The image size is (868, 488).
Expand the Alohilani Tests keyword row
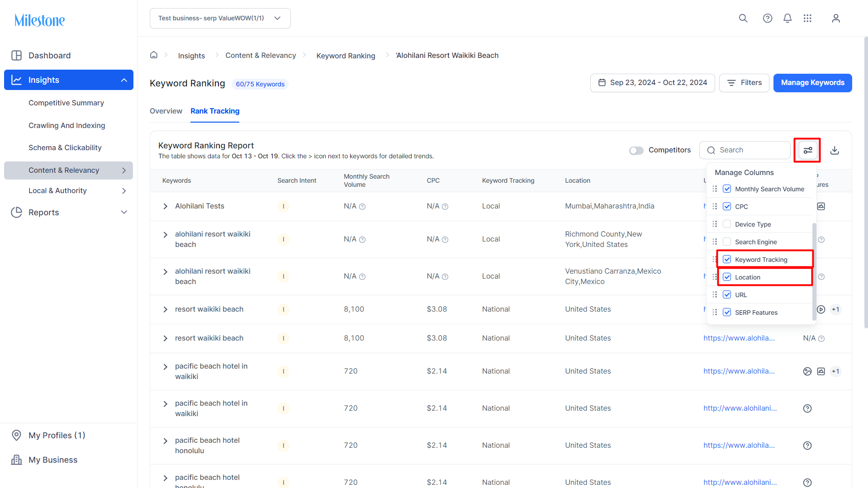(x=165, y=206)
